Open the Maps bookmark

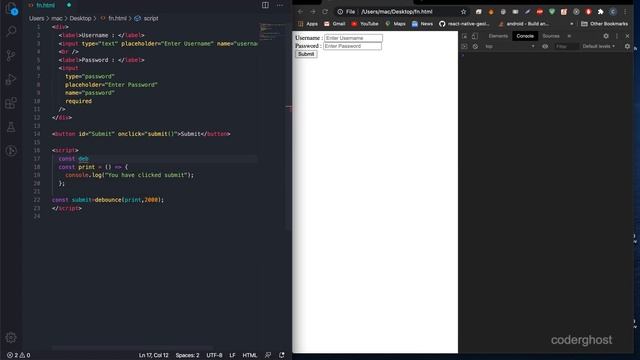395,24
